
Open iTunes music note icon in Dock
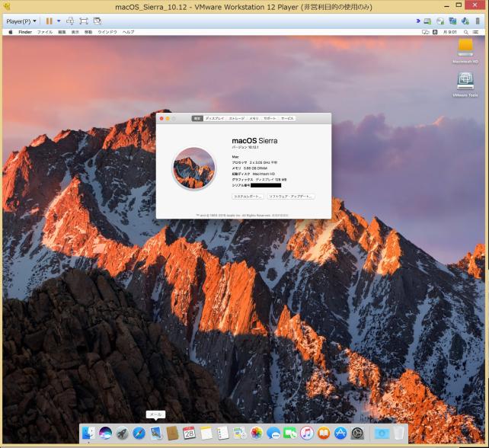(x=306, y=433)
